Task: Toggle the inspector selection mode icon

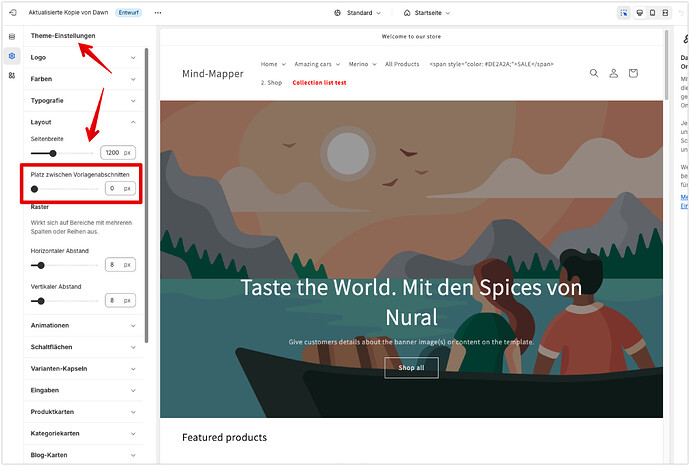Action: click(624, 13)
